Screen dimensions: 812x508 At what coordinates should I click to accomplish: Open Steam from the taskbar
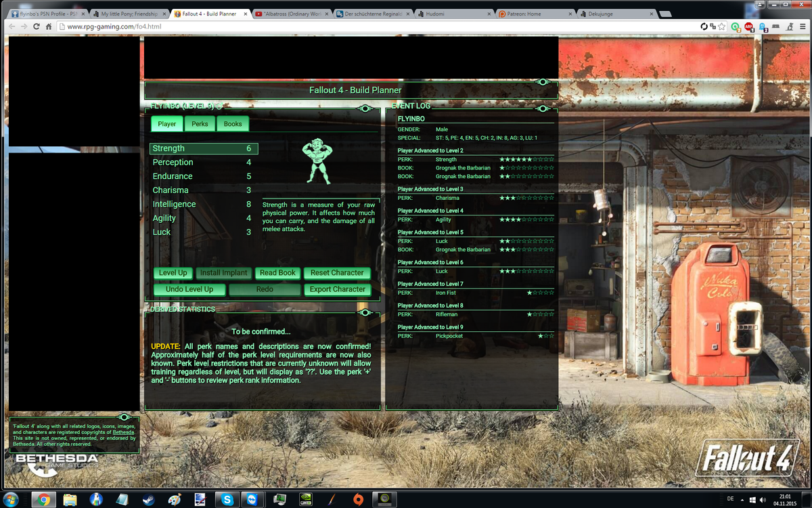pyautogui.click(x=148, y=499)
